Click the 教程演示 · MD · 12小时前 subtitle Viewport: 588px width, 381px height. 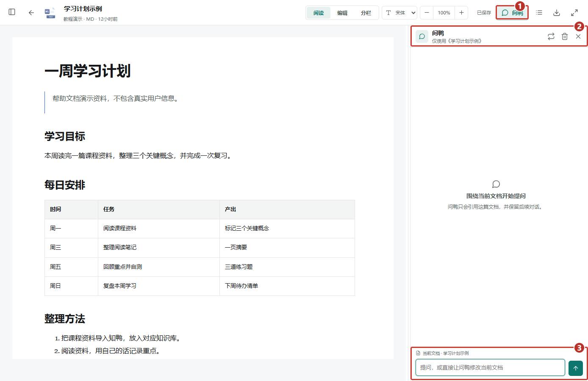coord(91,19)
